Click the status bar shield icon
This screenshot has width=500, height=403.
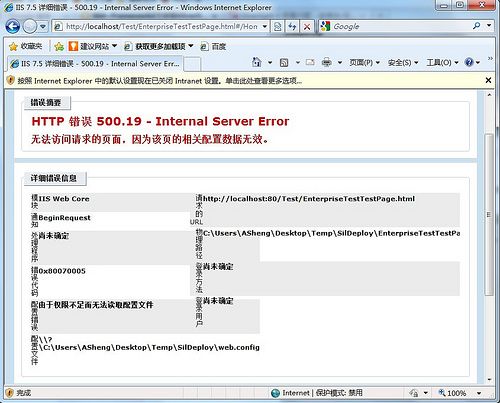[10, 393]
